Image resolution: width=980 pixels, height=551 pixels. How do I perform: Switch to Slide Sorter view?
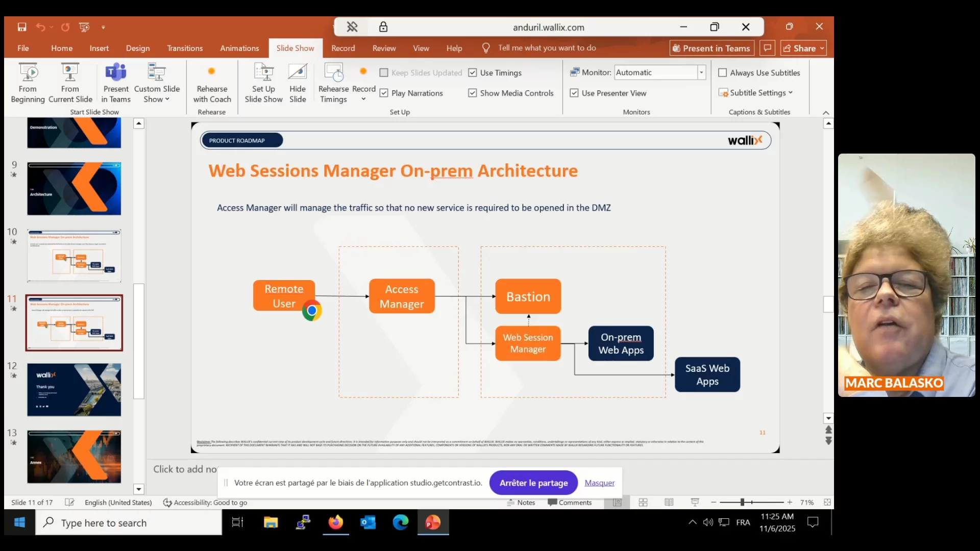643,503
